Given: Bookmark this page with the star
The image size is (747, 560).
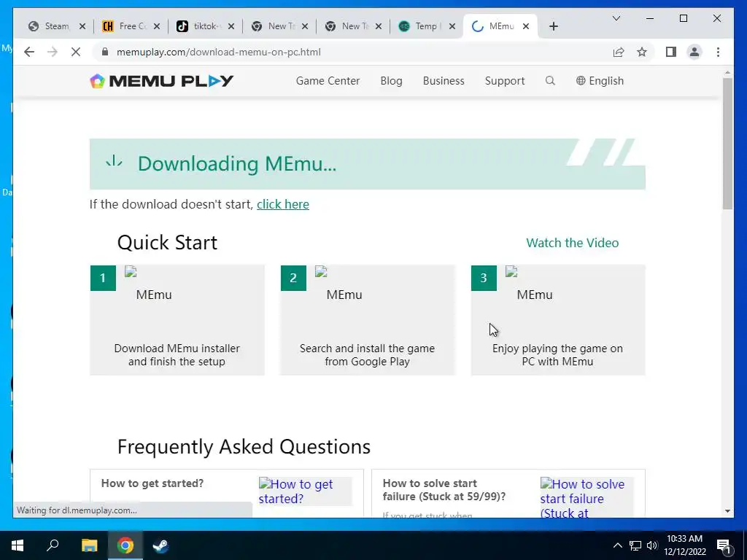Looking at the screenshot, I should point(642,52).
